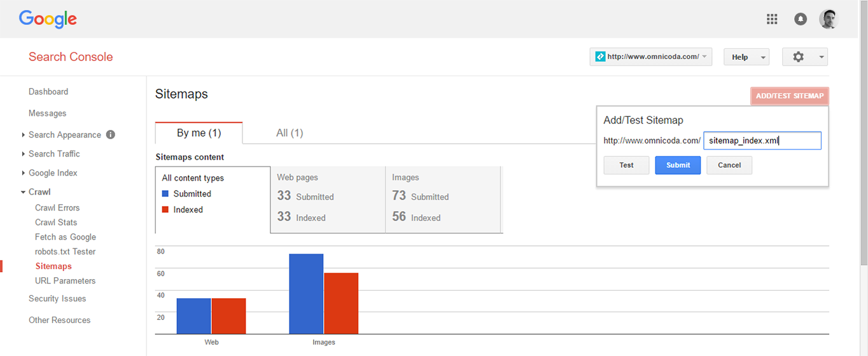Switch to the By me (1) tab
868x356 pixels.
pyautogui.click(x=199, y=133)
